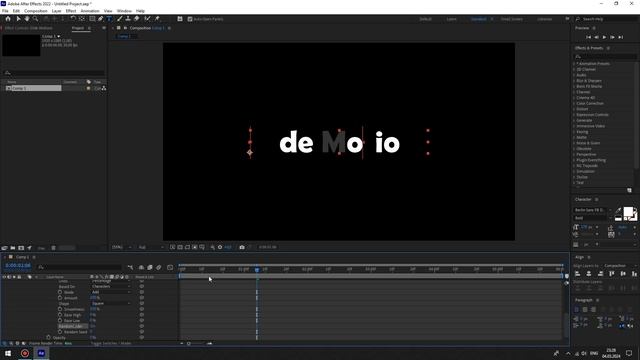The width and height of the screenshot is (640, 360).
Task: Toggle stopwatch for Smoothness property
Action: pyautogui.click(x=60, y=309)
